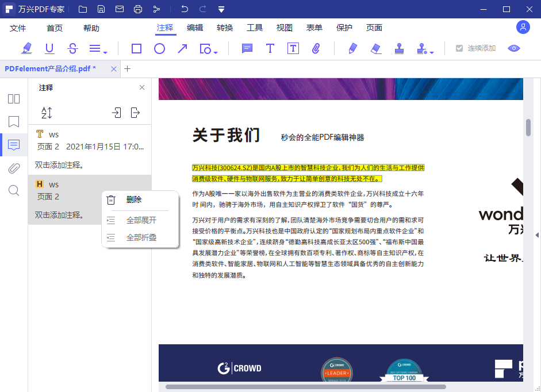Open the comments sidebar panel
The width and height of the screenshot is (541, 392).
tap(14, 145)
